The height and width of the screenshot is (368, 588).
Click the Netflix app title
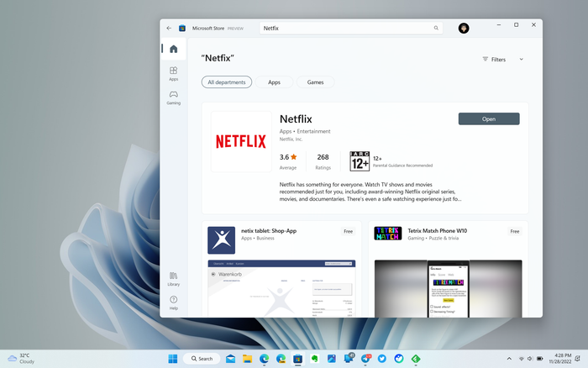click(x=296, y=119)
